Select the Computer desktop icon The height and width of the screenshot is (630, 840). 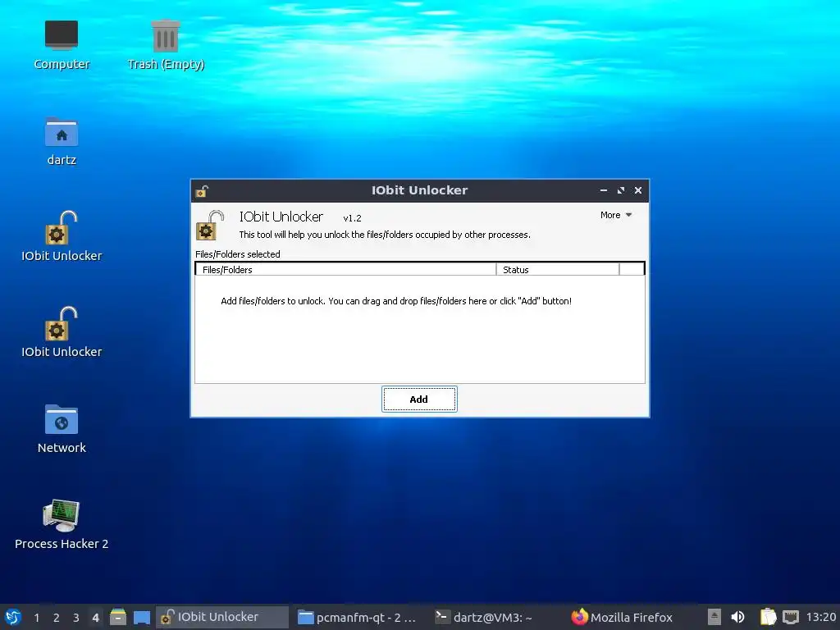[62, 46]
